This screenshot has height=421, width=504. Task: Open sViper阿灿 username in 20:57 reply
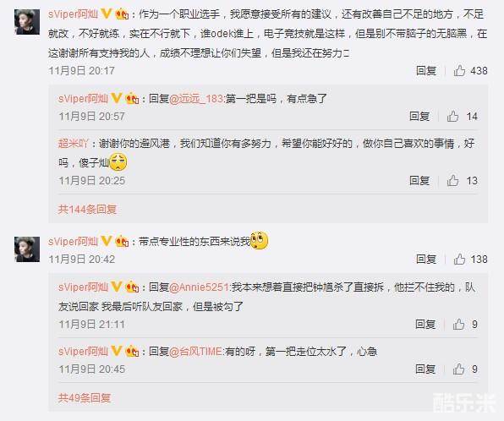[83, 99]
